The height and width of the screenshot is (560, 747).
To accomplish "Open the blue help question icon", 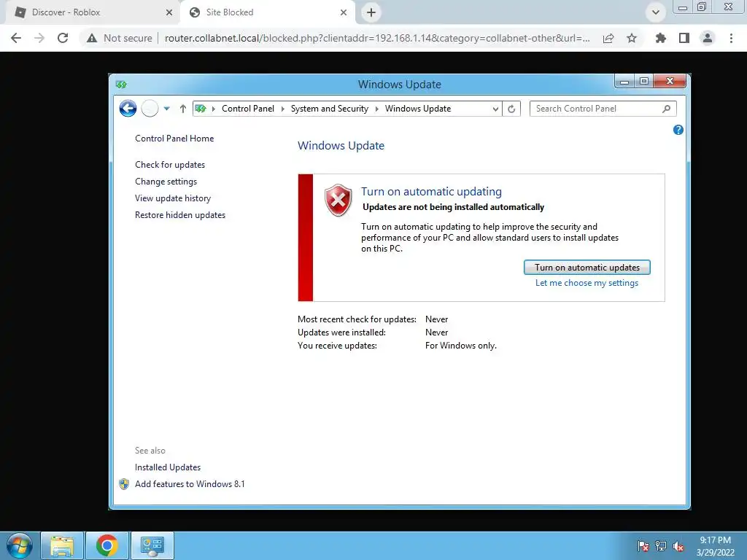I will click(x=678, y=130).
